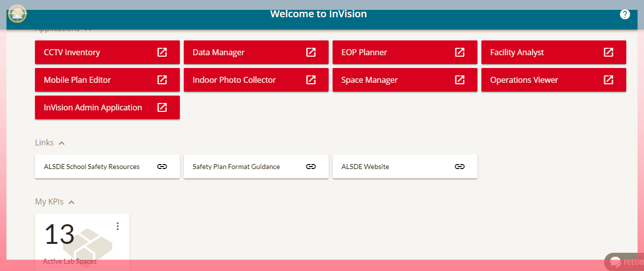Open the Indoor Photo Collector app
Image resolution: width=644 pixels, height=271 pixels.
[256, 80]
